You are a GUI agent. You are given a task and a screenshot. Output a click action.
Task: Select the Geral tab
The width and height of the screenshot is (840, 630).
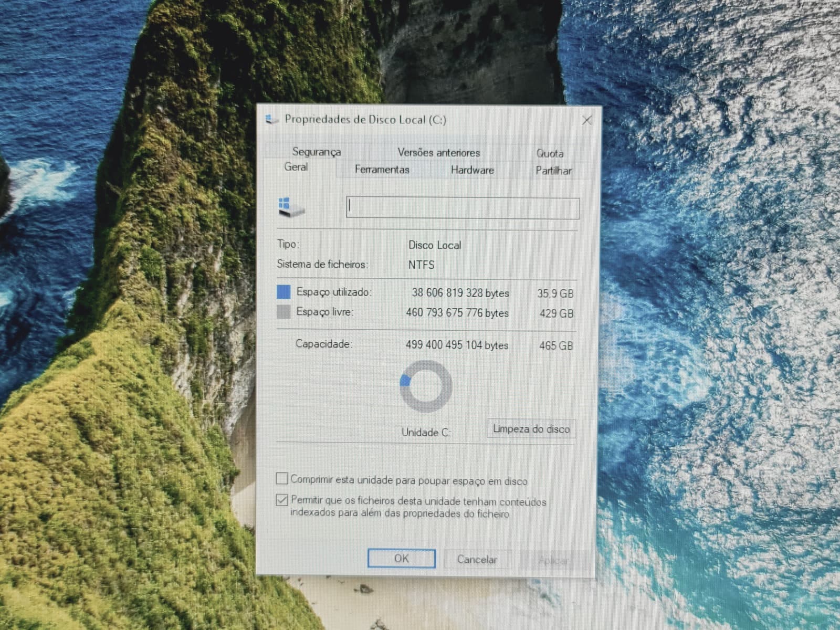(296, 167)
